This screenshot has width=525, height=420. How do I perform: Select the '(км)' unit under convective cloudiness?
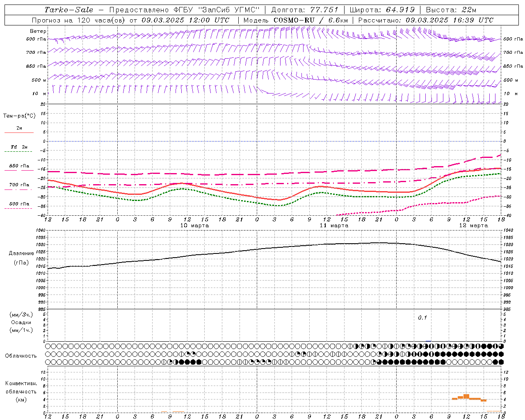(x=21, y=399)
